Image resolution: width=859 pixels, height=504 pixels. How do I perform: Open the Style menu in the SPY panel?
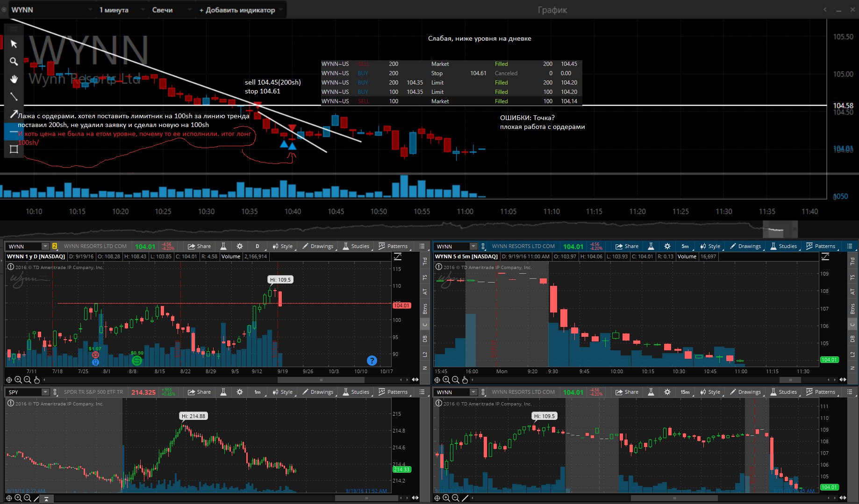click(283, 392)
